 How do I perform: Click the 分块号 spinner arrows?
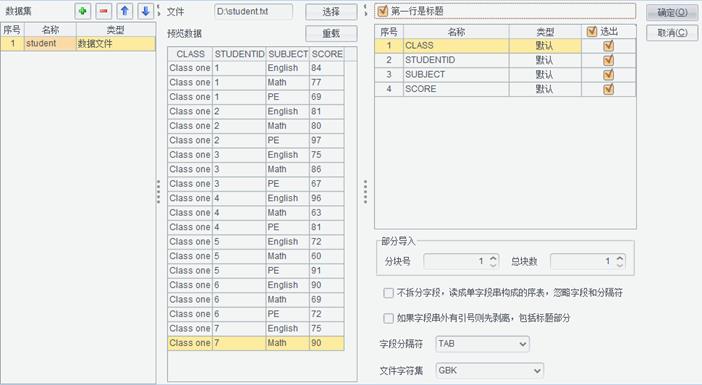coord(493,261)
